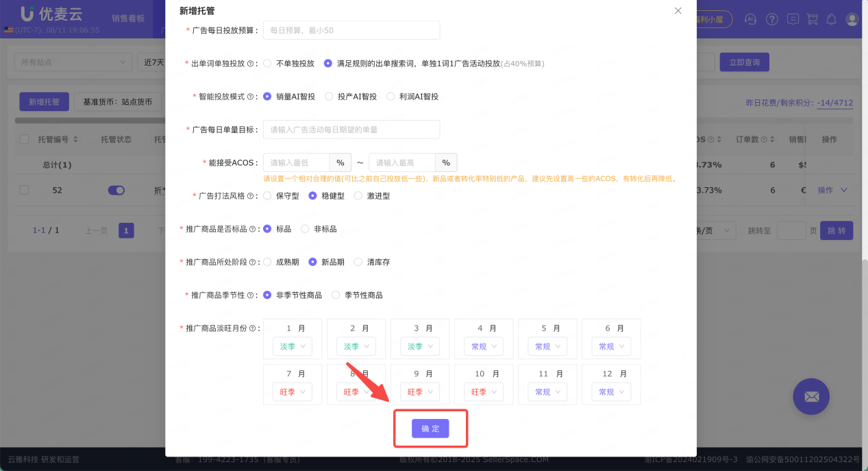Click the daily budget input field
868x471 pixels.
click(351, 30)
